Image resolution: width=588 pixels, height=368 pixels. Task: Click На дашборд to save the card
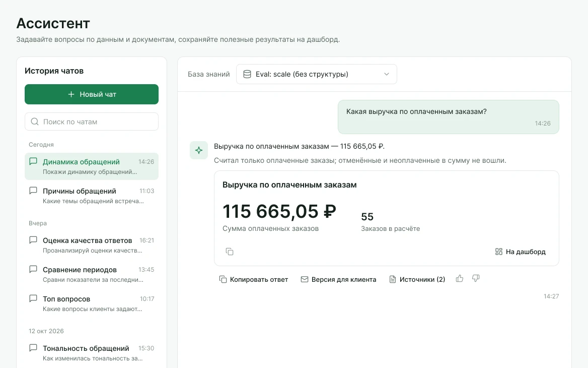click(521, 252)
